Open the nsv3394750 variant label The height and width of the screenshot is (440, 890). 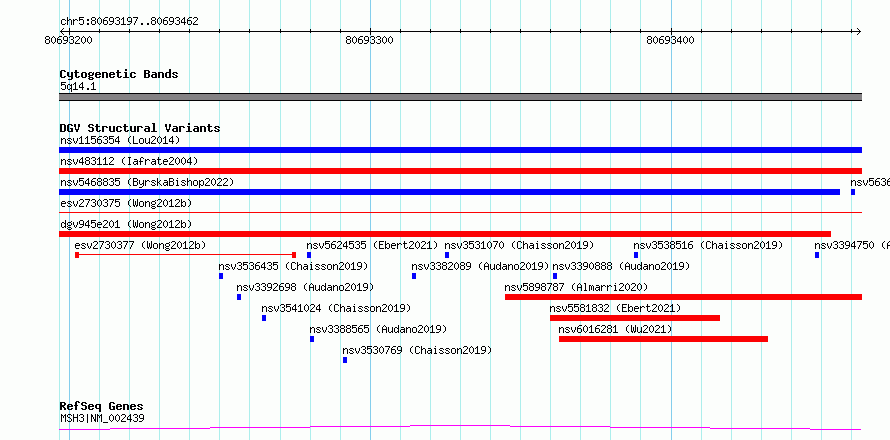851,245
